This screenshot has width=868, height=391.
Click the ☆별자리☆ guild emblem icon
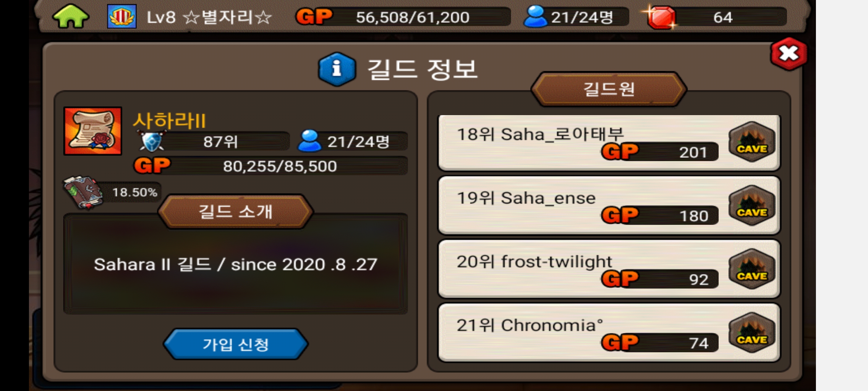pos(122,16)
